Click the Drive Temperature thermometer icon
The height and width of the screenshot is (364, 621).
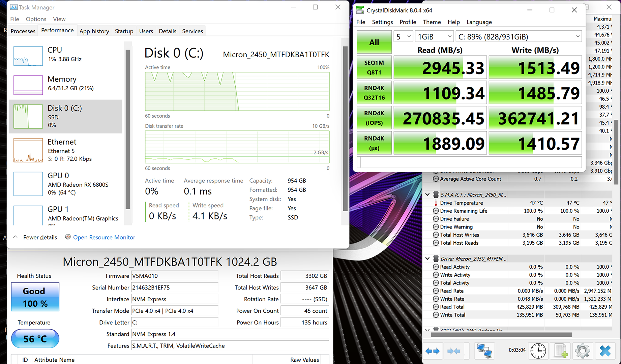coord(436,203)
